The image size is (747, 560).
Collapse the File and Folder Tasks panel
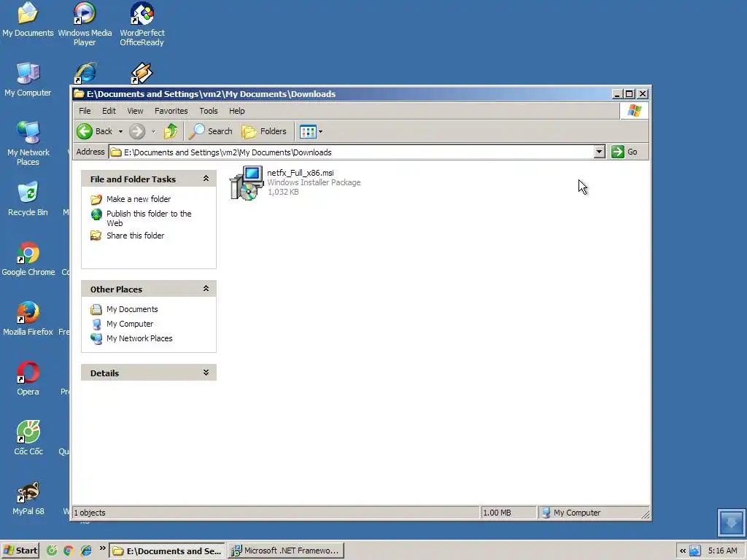point(206,179)
